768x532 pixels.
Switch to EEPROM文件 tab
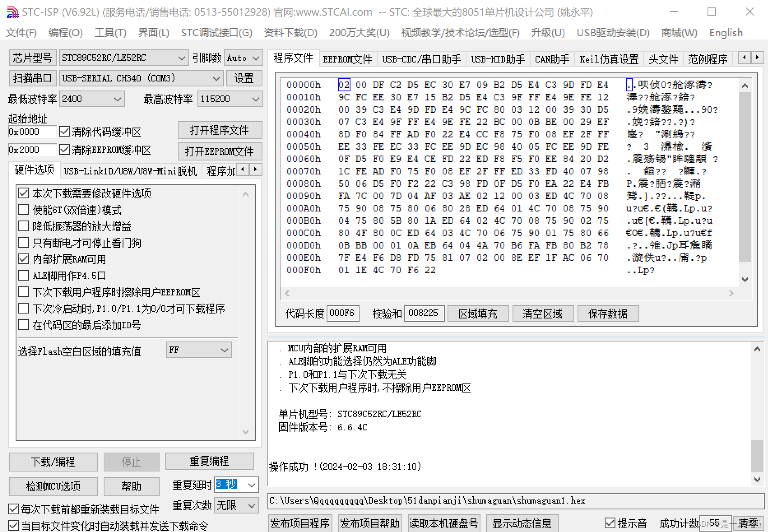347,59
